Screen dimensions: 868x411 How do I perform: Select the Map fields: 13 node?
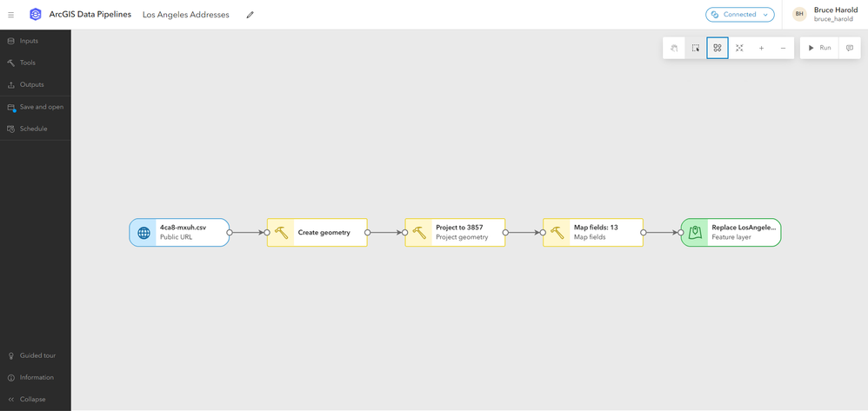coord(593,232)
